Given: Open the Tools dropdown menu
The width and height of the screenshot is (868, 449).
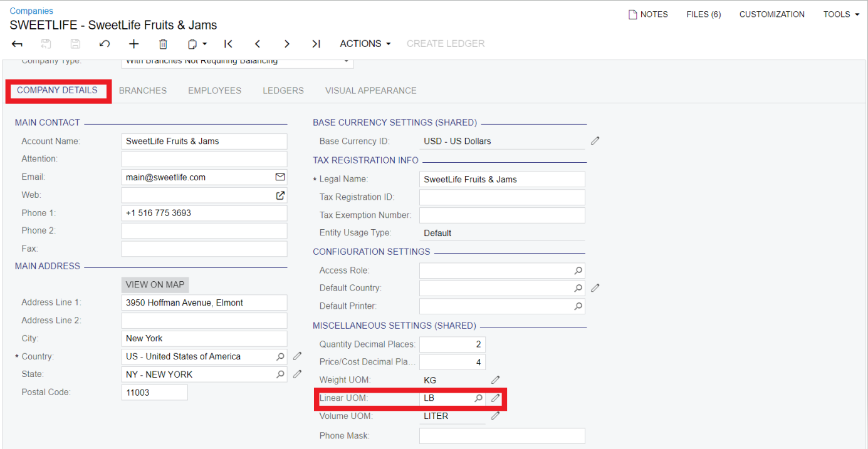Looking at the screenshot, I should pos(840,14).
